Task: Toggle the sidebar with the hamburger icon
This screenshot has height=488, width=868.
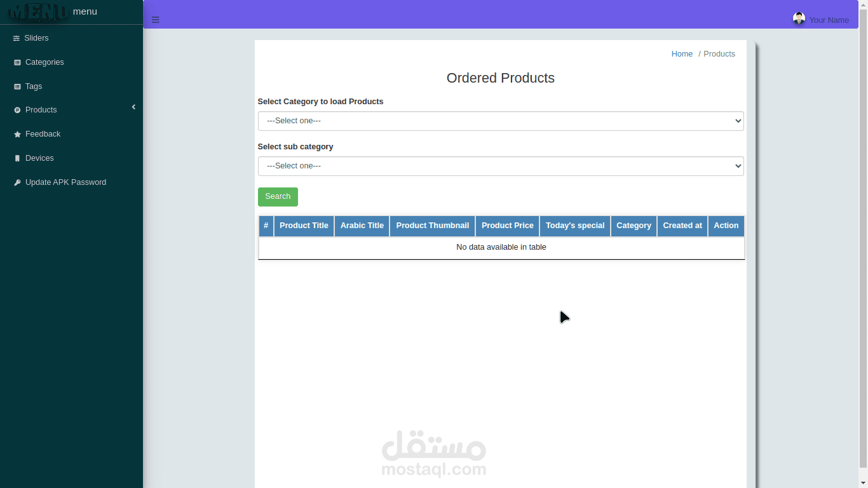Action: pyautogui.click(x=156, y=20)
